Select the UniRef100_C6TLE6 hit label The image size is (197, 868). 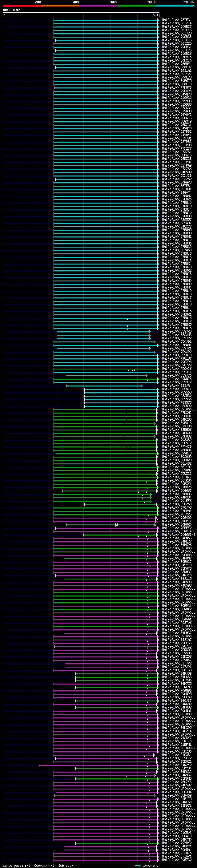click(177, 30)
